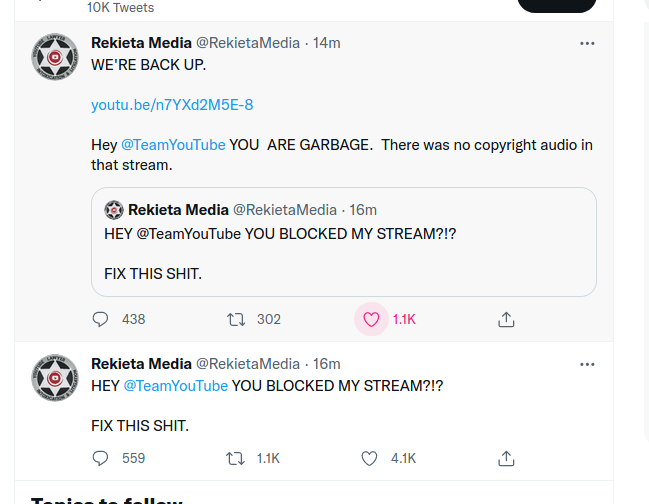This screenshot has width=649, height=504.
Task: Share the WE'RE BACK UP tweet
Action: (506, 319)
